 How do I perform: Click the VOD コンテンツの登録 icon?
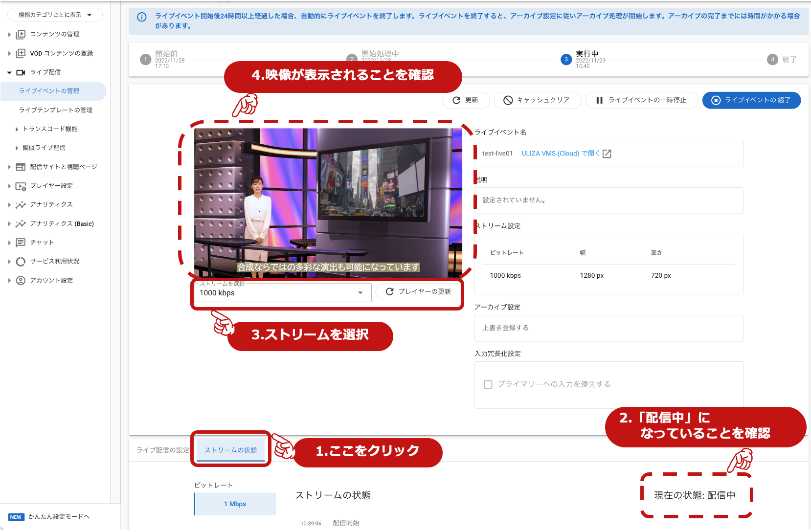[21, 53]
